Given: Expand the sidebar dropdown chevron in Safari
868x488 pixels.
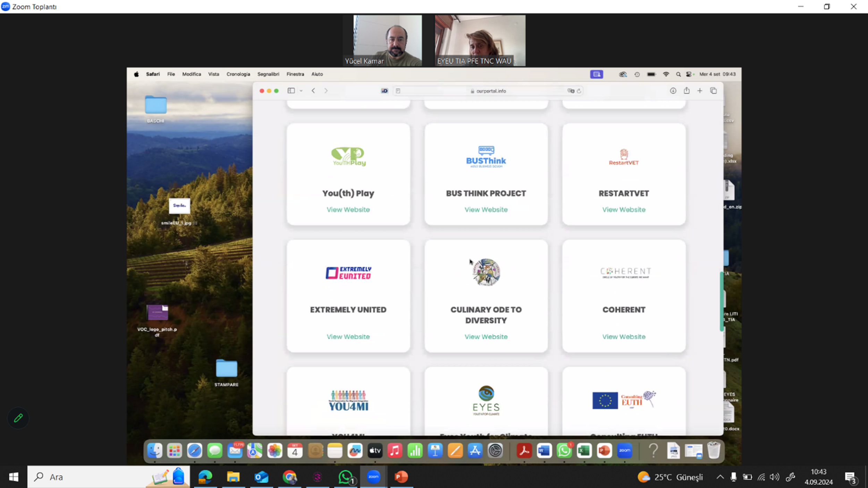Looking at the screenshot, I should click(x=301, y=91).
